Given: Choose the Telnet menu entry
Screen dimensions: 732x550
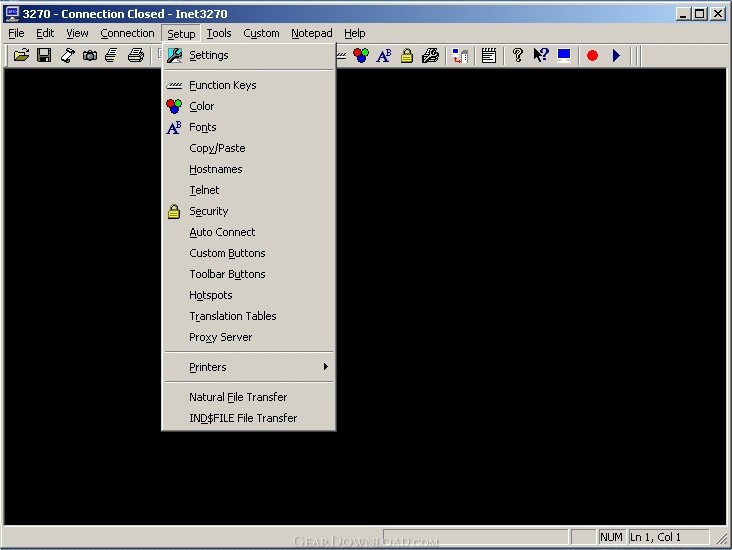Looking at the screenshot, I should click(249, 190).
